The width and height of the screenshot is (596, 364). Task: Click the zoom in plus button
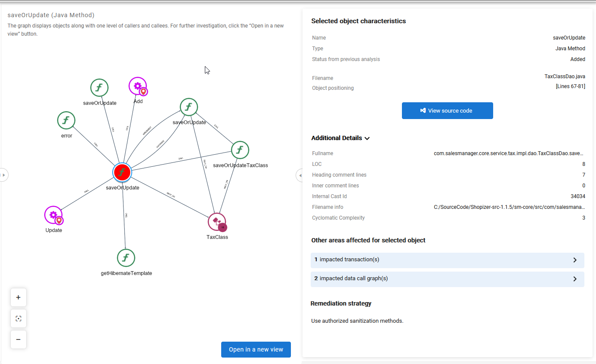tap(18, 297)
